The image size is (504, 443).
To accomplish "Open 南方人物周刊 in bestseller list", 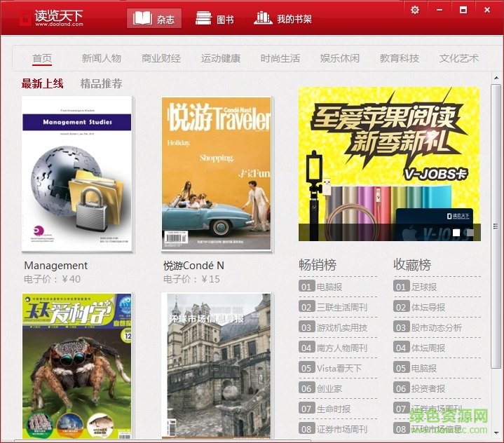I will coord(342,348).
